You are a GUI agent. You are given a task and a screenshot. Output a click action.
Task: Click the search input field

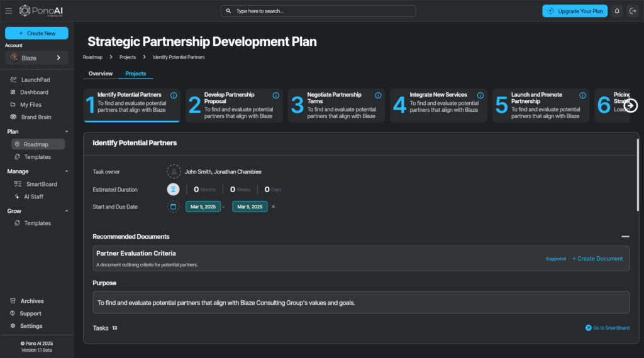[318, 11]
